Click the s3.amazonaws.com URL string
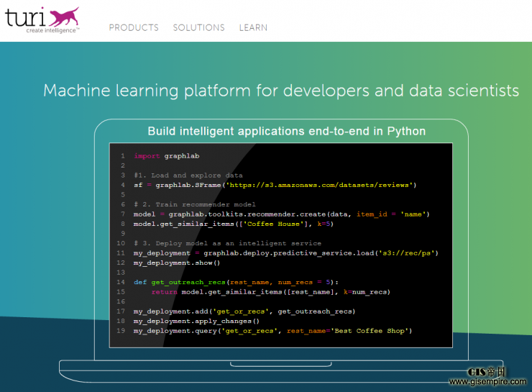The image size is (532, 392). [320, 185]
